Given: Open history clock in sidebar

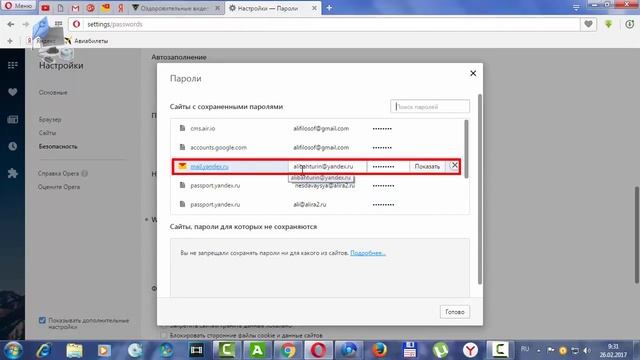Looking at the screenshot, I should [12, 146].
